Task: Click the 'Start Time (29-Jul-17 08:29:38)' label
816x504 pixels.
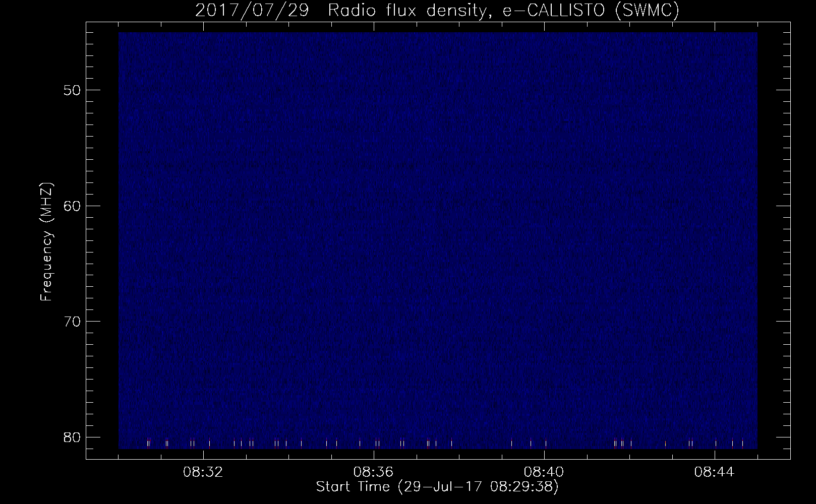Action: 437,487
